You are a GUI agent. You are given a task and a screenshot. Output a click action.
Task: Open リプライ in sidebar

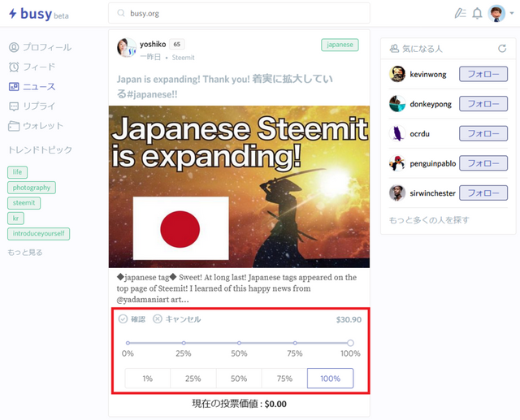pos(32,106)
